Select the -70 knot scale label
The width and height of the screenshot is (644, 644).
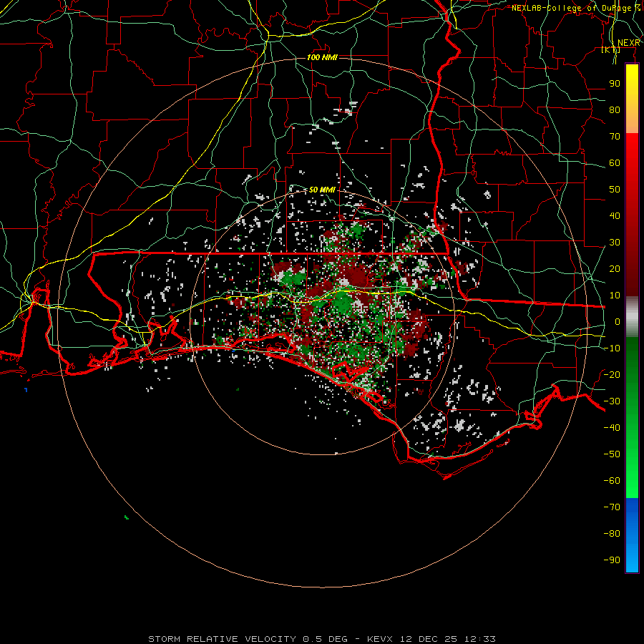point(612,507)
